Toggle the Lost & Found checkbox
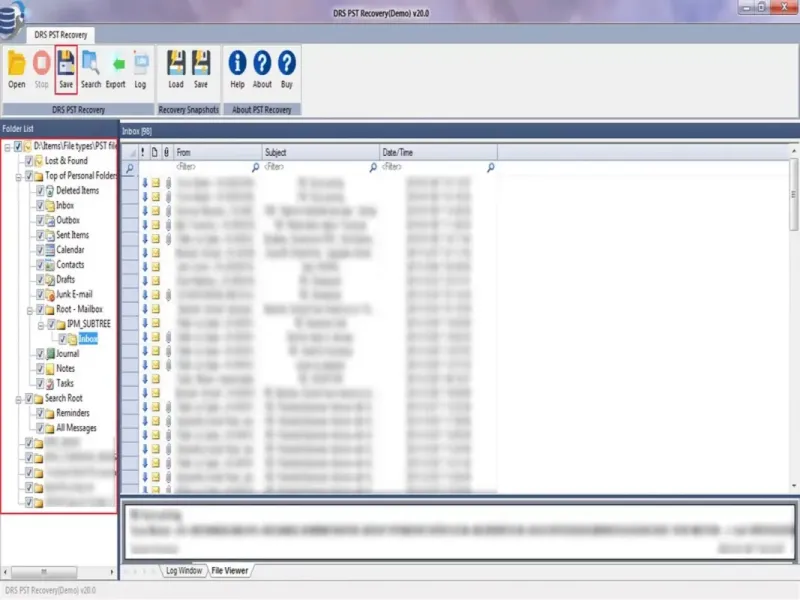800x600 pixels. (29, 161)
